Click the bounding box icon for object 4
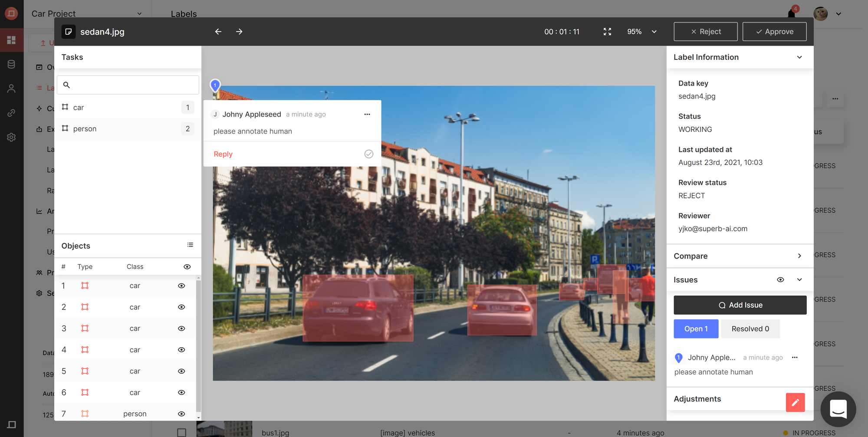This screenshot has width=868, height=437. click(85, 350)
